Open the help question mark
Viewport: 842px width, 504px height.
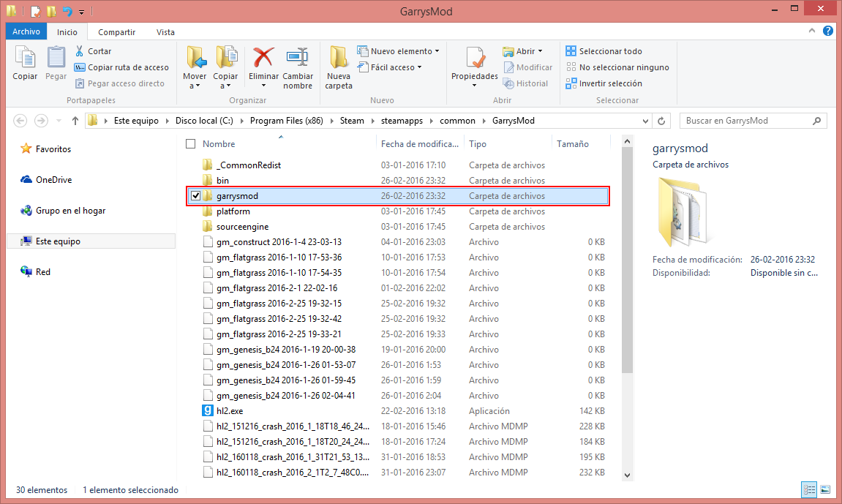tap(828, 31)
